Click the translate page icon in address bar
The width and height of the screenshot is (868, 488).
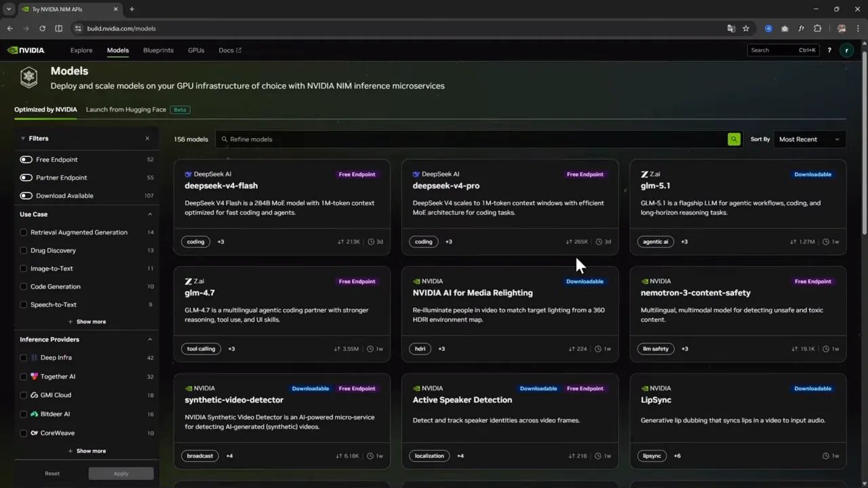pyautogui.click(x=731, y=28)
